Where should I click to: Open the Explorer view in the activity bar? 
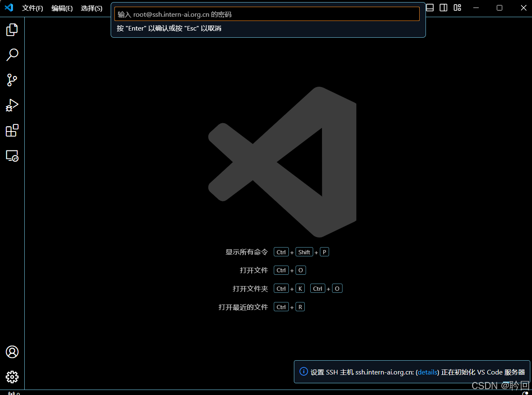(12, 29)
